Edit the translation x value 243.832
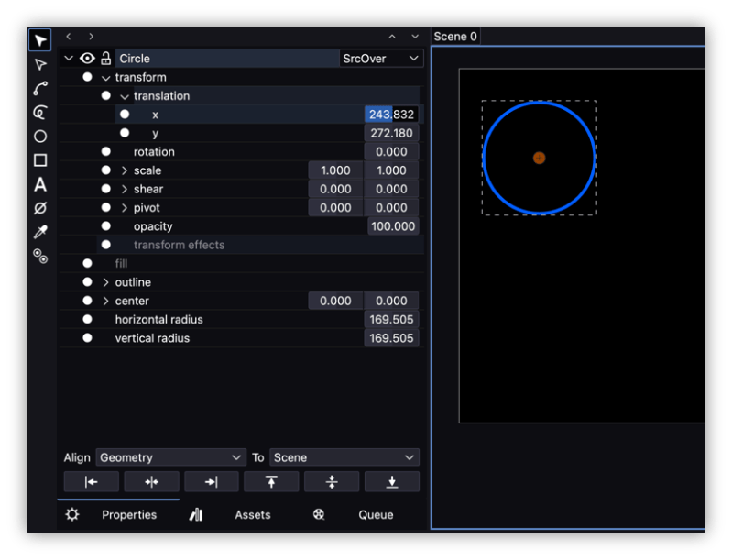Image resolution: width=732 pixels, height=560 pixels. tap(391, 115)
